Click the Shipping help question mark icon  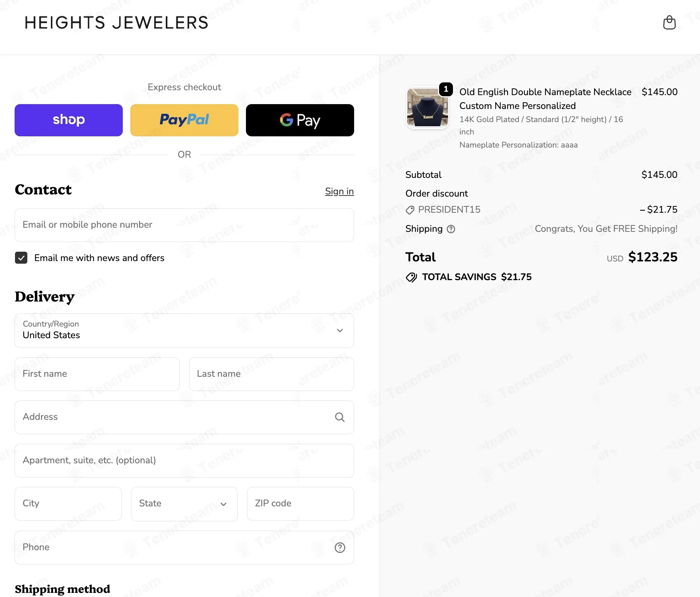pyautogui.click(x=451, y=229)
